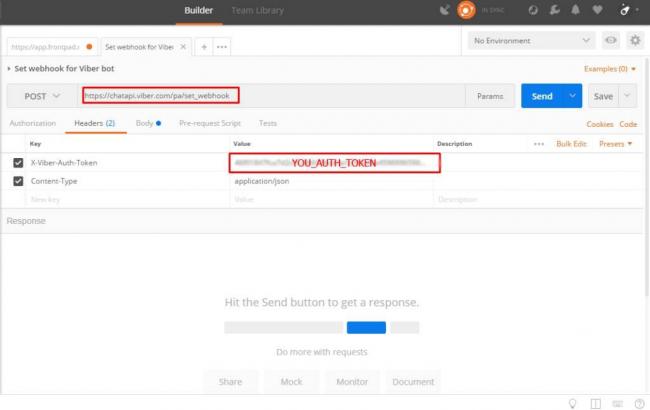Viewport: 650px width, 410px height.
Task: Uncheck the Content-Type header checkbox
Action: point(18,181)
